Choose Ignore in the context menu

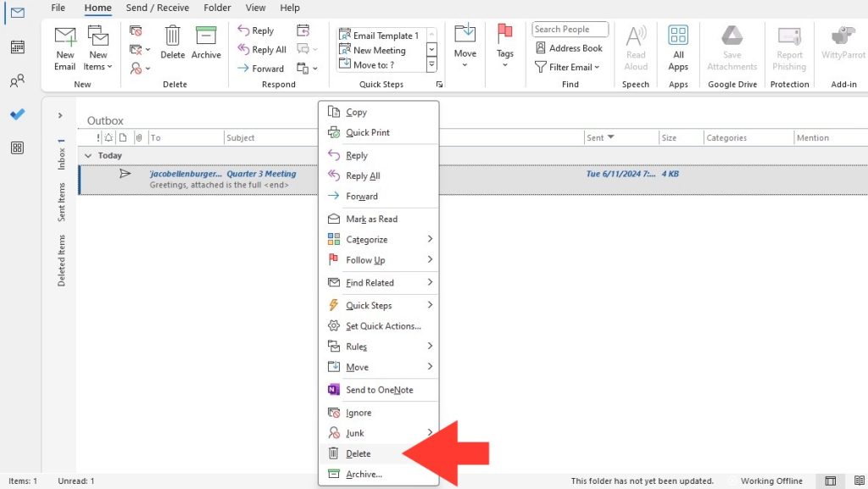(379, 413)
